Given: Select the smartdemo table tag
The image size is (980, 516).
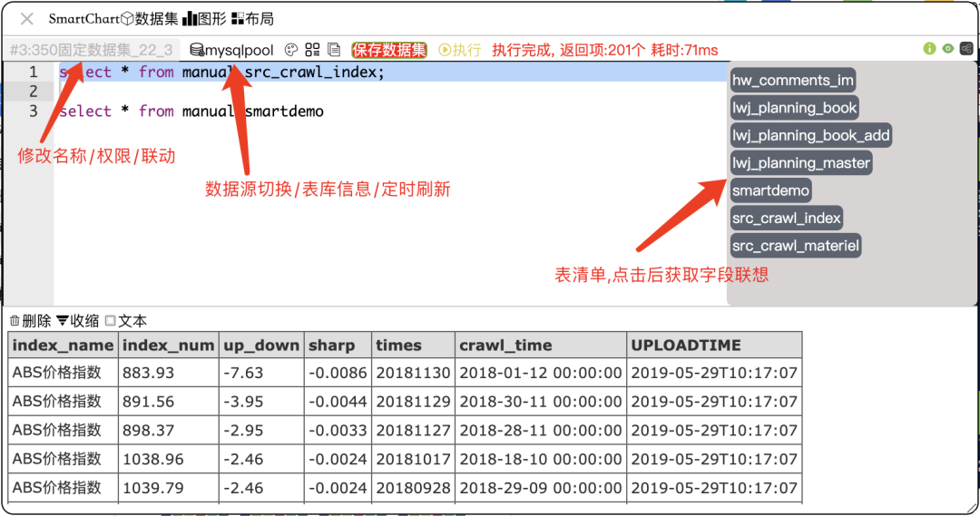Looking at the screenshot, I should click(770, 190).
